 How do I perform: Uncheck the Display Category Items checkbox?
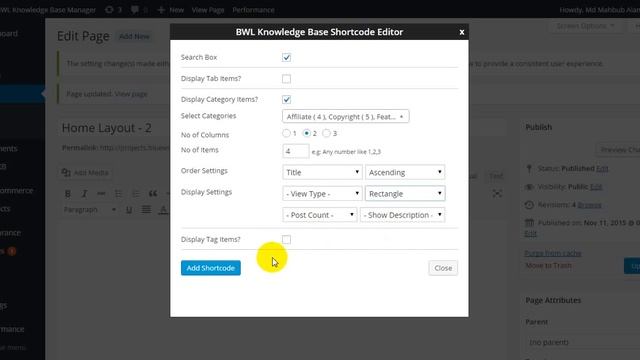tap(287, 100)
